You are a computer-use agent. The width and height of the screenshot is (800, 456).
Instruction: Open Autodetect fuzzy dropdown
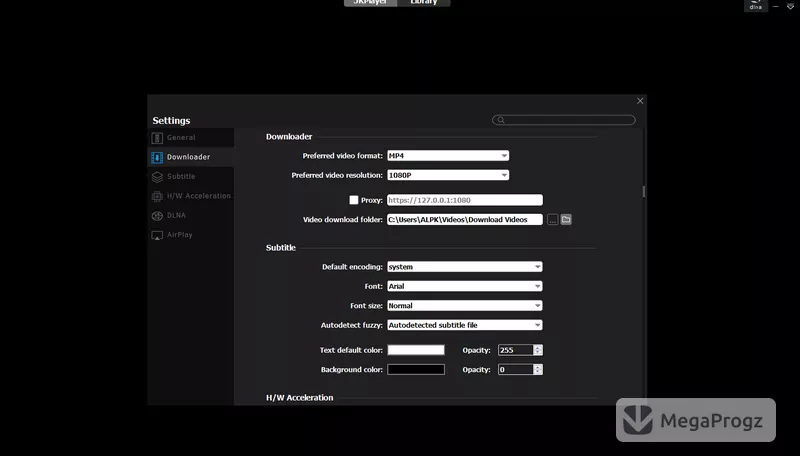(x=465, y=325)
